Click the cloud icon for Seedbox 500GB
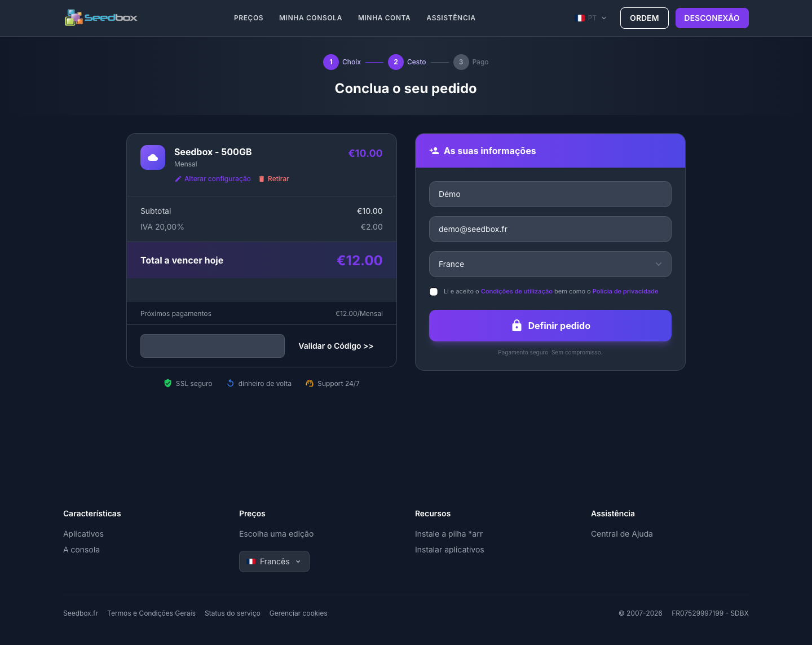The image size is (812, 645). click(153, 157)
